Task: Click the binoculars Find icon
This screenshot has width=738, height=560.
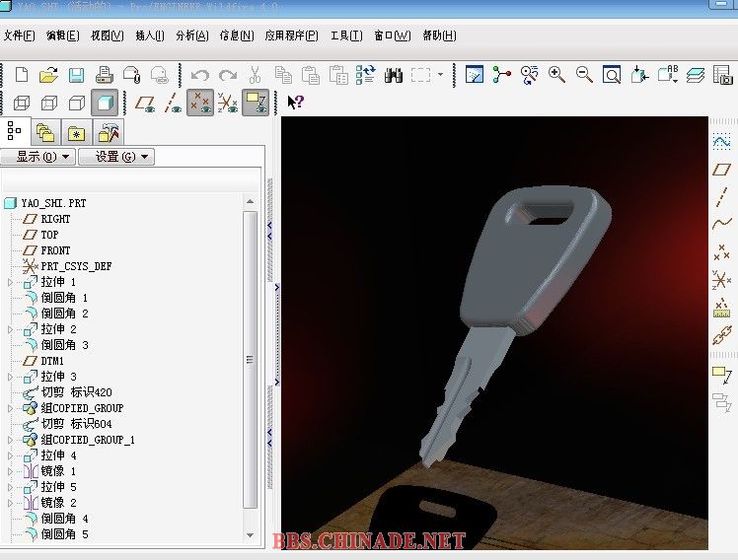Action: tap(394, 75)
